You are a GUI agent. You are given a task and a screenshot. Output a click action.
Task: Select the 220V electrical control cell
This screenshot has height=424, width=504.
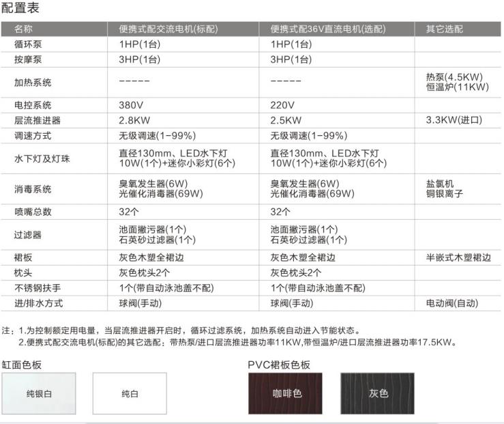pyautogui.click(x=282, y=105)
